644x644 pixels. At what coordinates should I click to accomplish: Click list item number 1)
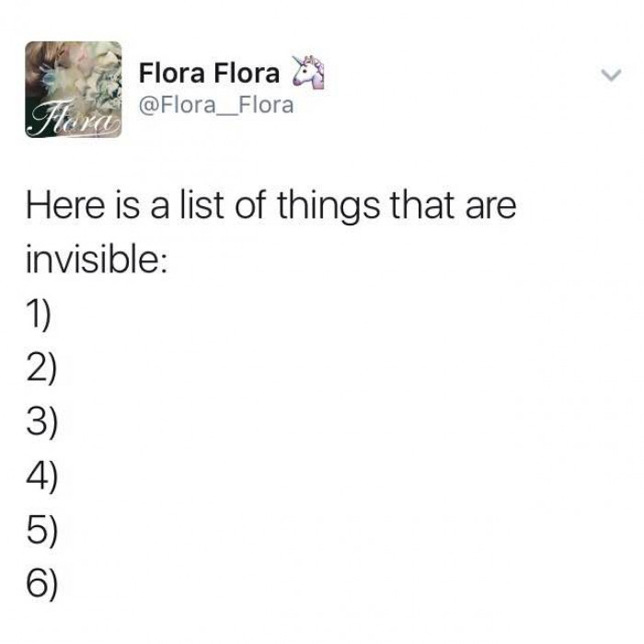(x=39, y=314)
